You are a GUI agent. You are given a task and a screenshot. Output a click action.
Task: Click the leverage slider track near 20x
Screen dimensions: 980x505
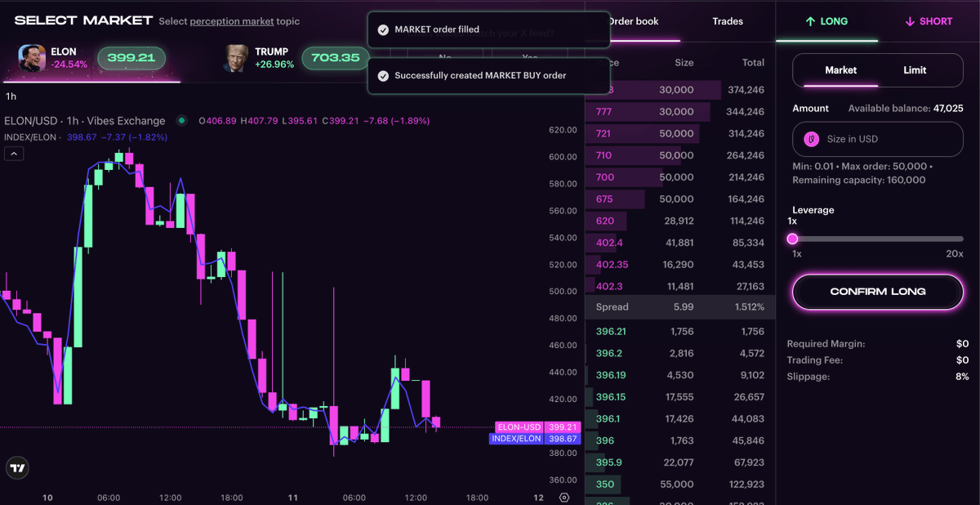tap(954, 239)
